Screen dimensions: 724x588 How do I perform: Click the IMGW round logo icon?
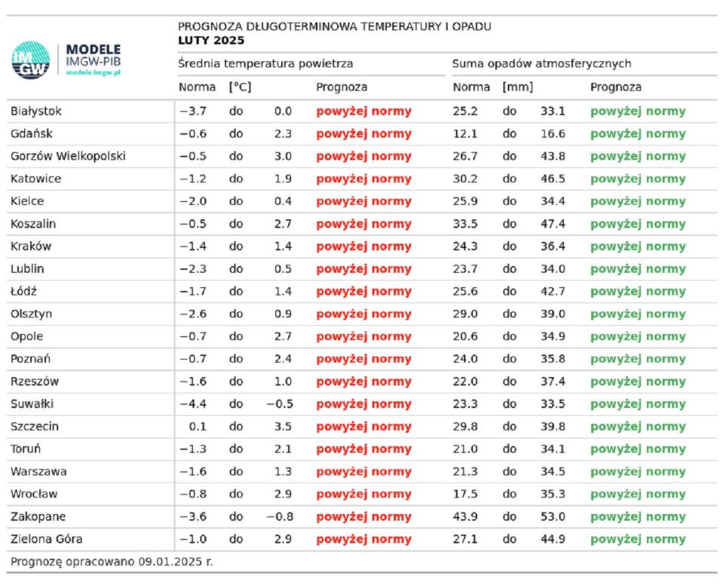[x=30, y=60]
